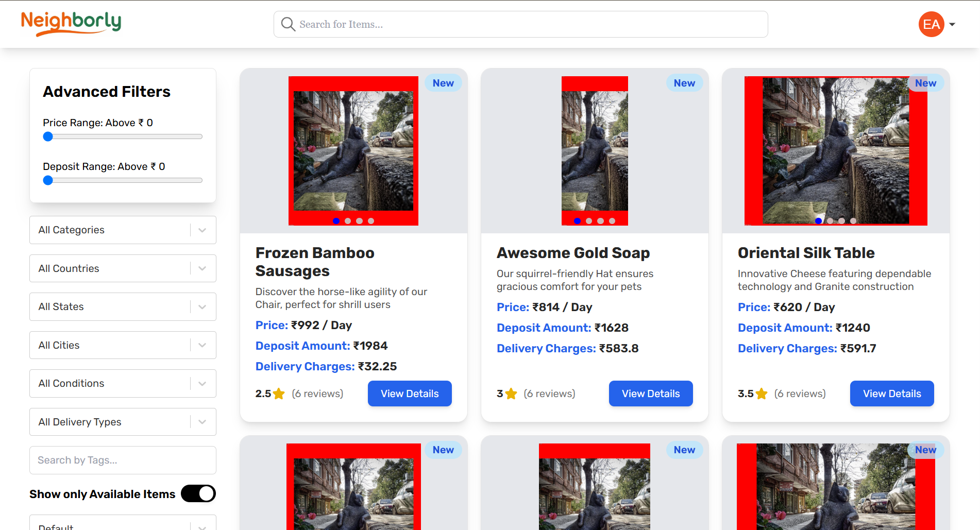Select third carousel dot on Awesome Gold Soap
The image size is (980, 530).
point(600,221)
